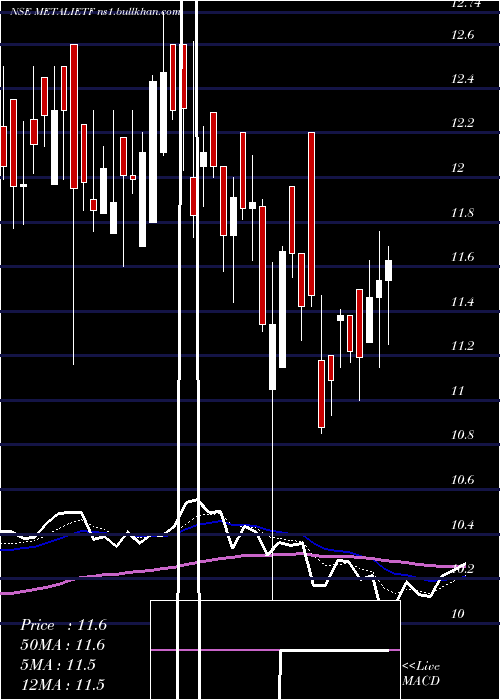The height and width of the screenshot is (700, 500).
Task: Click the Price : 11.6 readout
Action: 63,625
